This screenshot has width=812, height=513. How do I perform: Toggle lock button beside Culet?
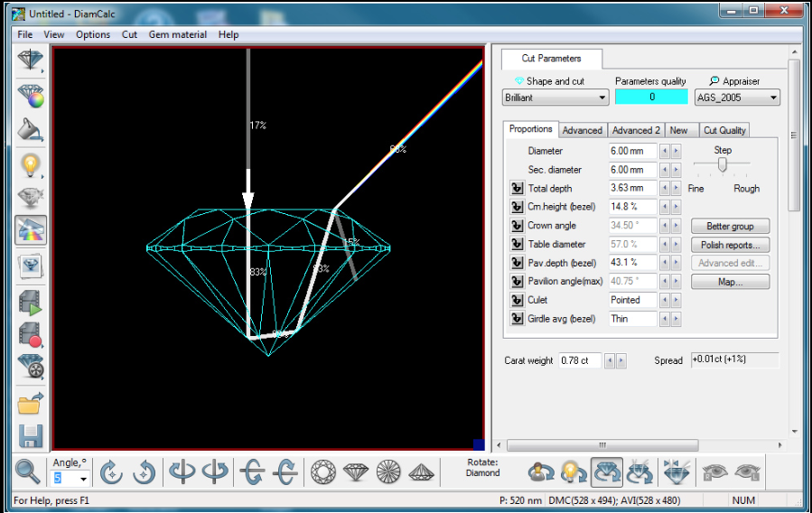pyautogui.click(x=517, y=300)
